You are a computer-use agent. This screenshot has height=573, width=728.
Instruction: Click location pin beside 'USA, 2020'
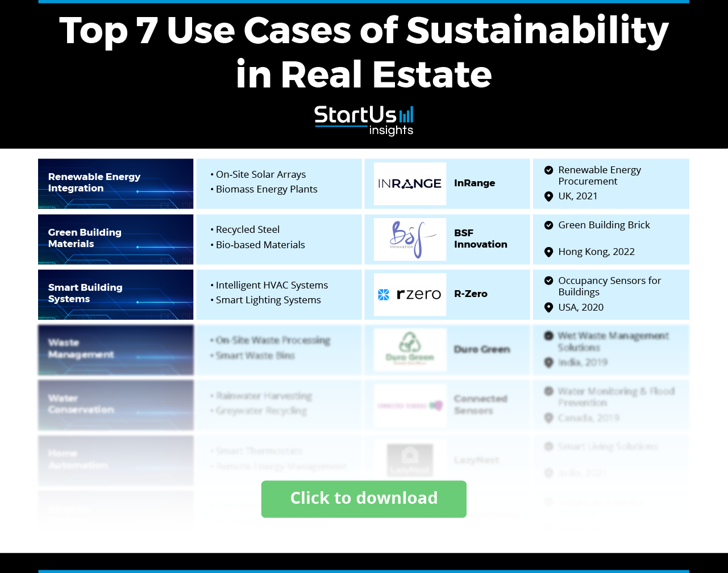pos(548,307)
